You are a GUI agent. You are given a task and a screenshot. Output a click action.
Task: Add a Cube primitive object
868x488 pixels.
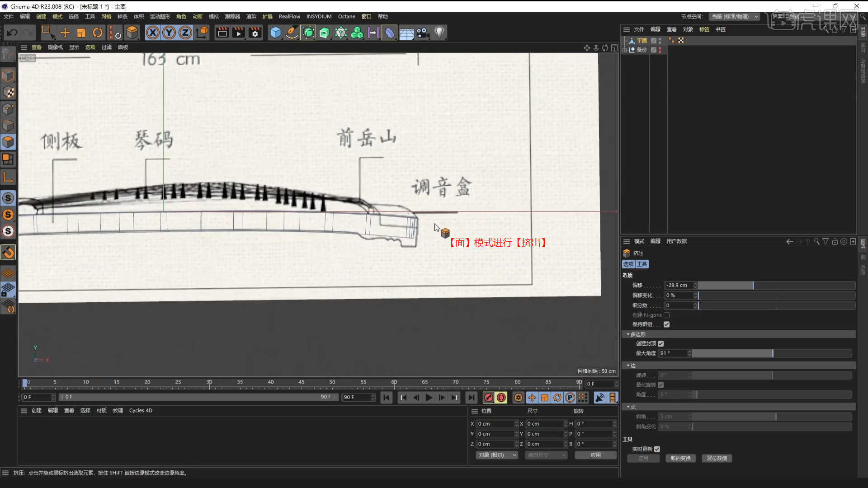(275, 33)
